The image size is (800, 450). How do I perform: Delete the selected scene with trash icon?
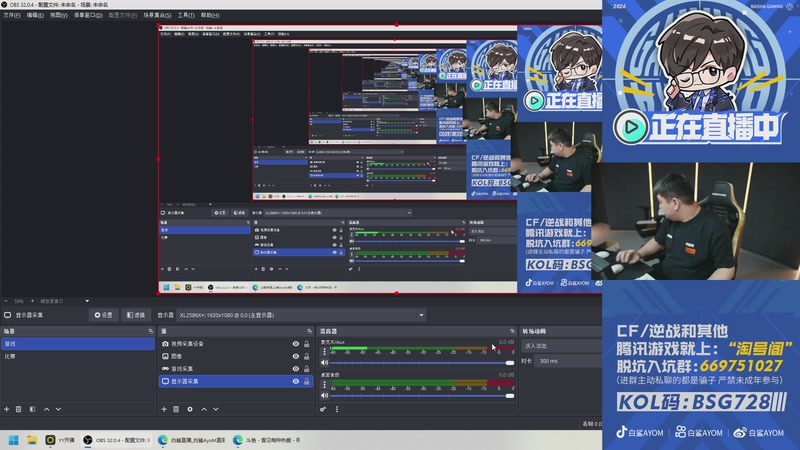[18, 409]
